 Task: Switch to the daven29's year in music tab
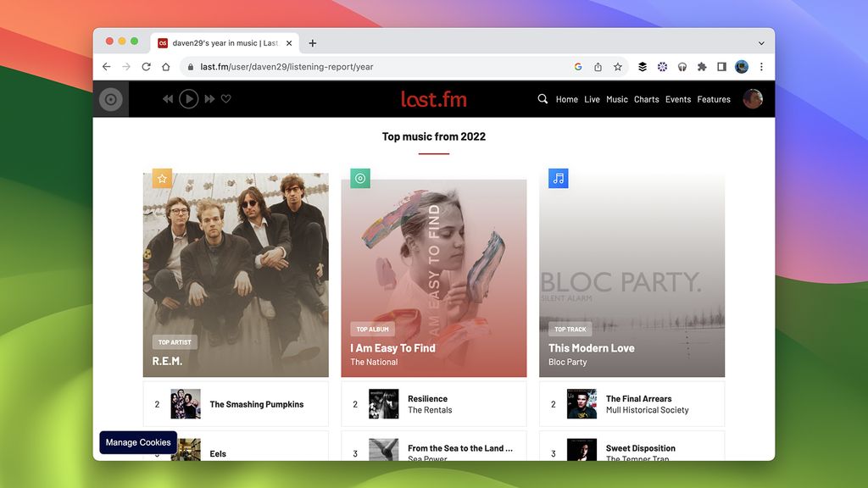[222, 42]
